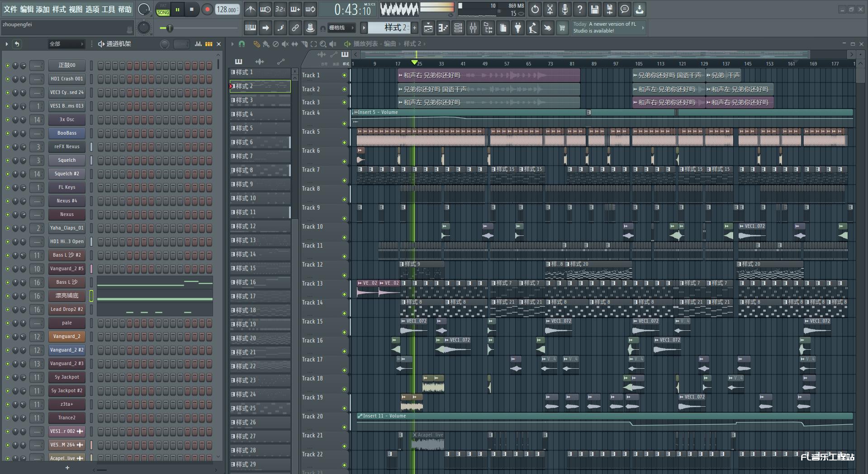Screen dimensions: 868x474
Task: Mute Track 5 green light
Action: pyautogui.click(x=344, y=142)
